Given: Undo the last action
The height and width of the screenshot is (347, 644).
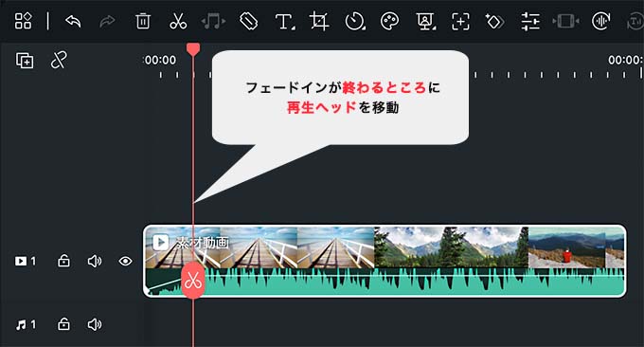Looking at the screenshot, I should (x=73, y=21).
